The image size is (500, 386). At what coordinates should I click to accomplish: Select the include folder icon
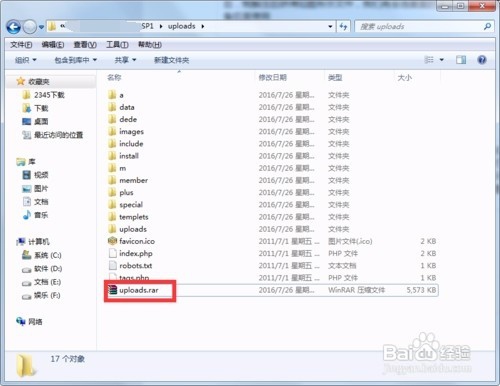[x=112, y=144]
